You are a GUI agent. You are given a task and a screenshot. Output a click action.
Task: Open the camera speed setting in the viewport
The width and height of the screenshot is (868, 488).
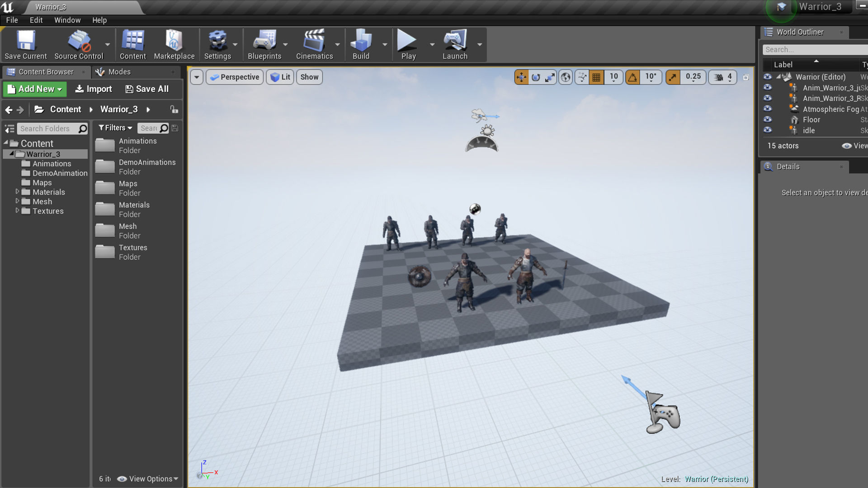(x=723, y=77)
